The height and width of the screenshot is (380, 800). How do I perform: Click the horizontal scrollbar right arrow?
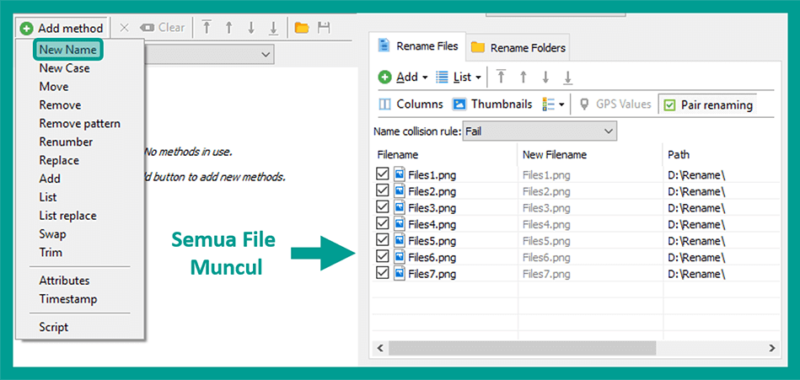tap(771, 348)
